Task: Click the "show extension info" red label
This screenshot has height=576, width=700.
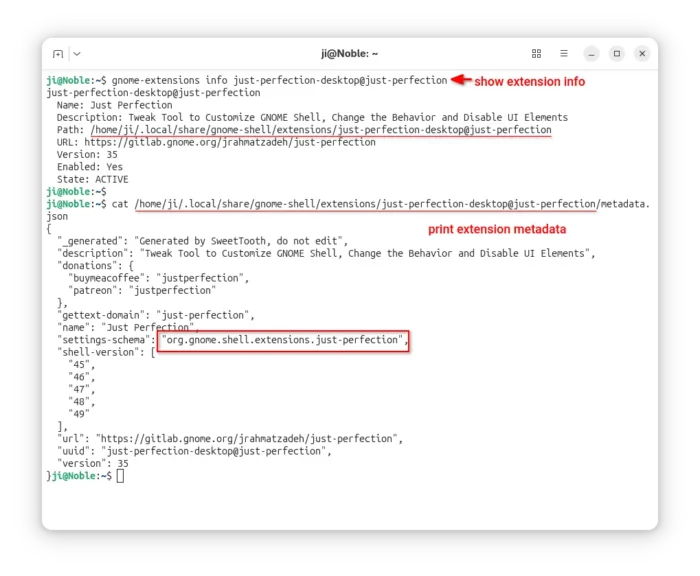Action: [x=529, y=81]
